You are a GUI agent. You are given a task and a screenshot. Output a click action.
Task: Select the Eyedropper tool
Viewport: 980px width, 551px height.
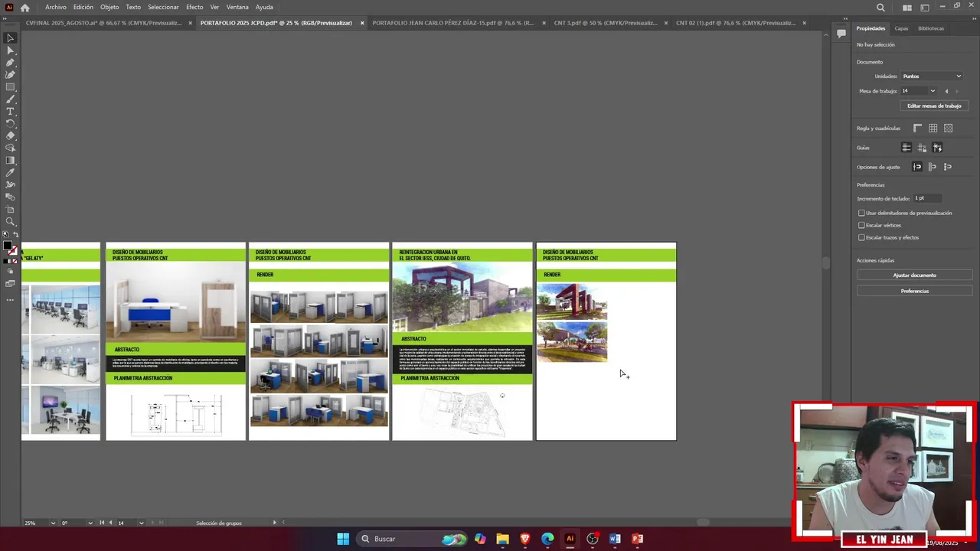(10, 172)
